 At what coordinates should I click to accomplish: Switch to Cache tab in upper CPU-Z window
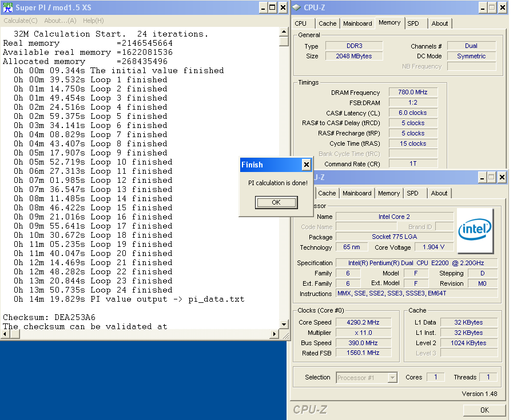pyautogui.click(x=328, y=23)
